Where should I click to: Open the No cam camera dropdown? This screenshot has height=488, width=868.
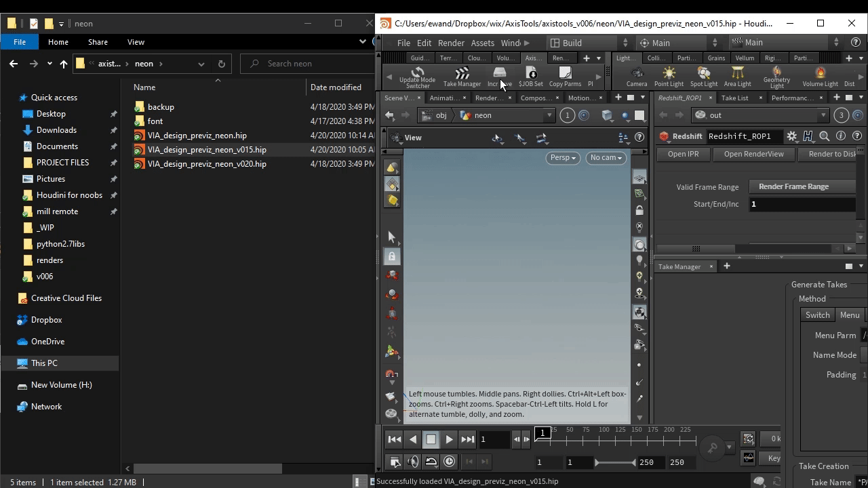(606, 157)
